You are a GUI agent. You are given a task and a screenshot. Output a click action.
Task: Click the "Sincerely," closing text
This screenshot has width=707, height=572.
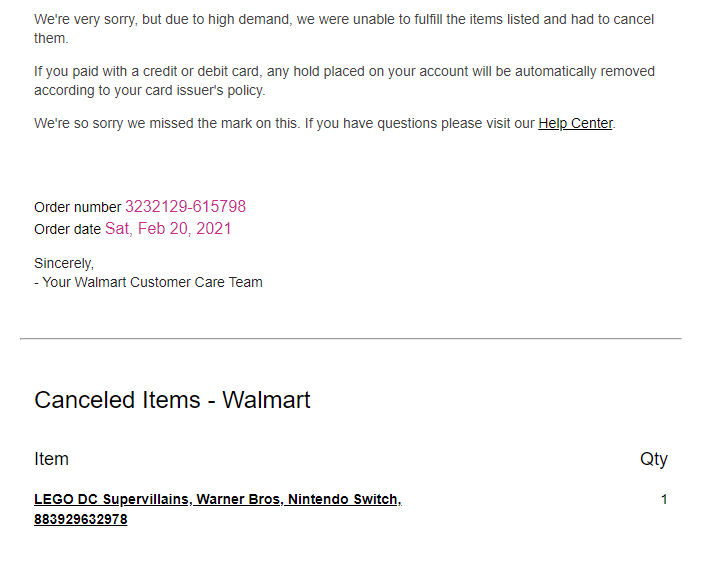(x=64, y=263)
